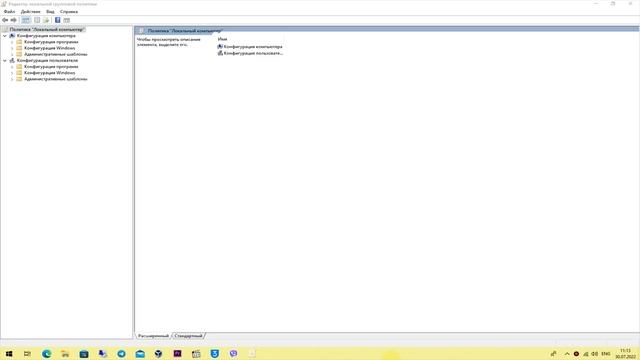Open Viber from the taskbar
This screenshot has height=360, width=640.
pos(233,353)
